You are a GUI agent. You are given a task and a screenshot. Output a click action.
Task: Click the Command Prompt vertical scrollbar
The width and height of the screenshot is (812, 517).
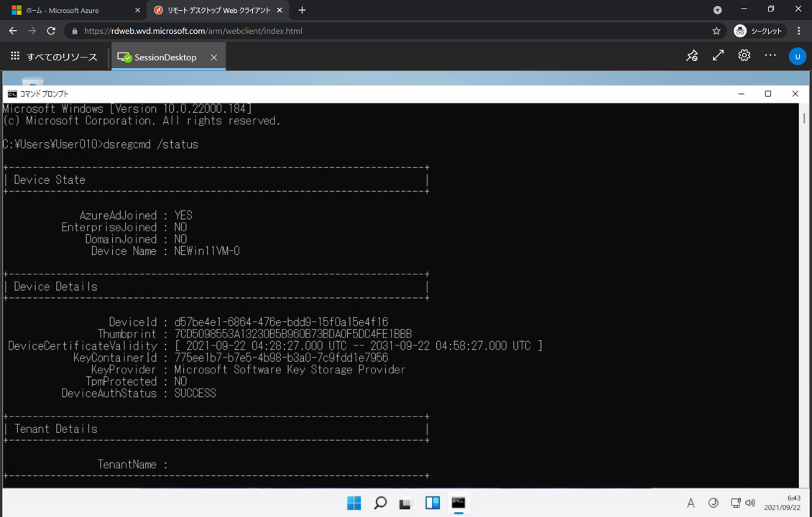pos(803,287)
